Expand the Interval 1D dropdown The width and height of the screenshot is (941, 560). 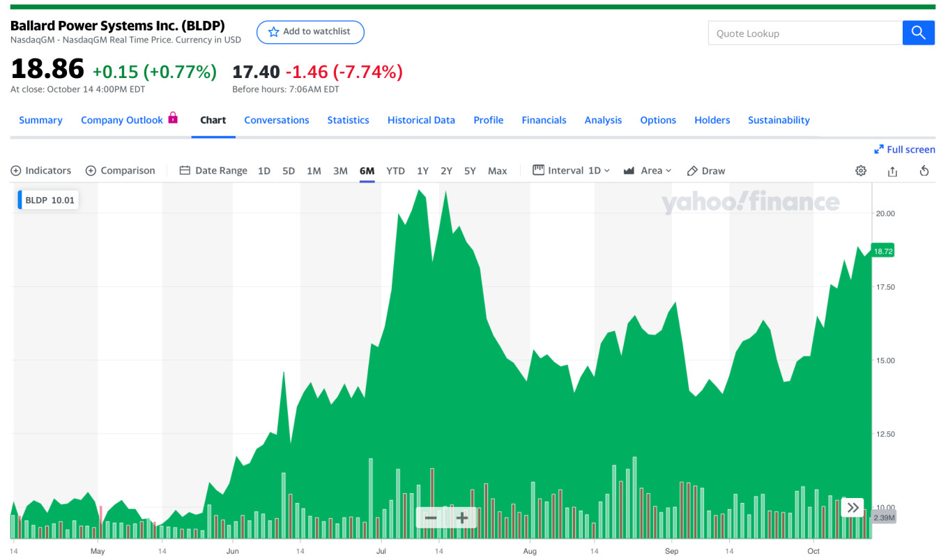tap(572, 171)
